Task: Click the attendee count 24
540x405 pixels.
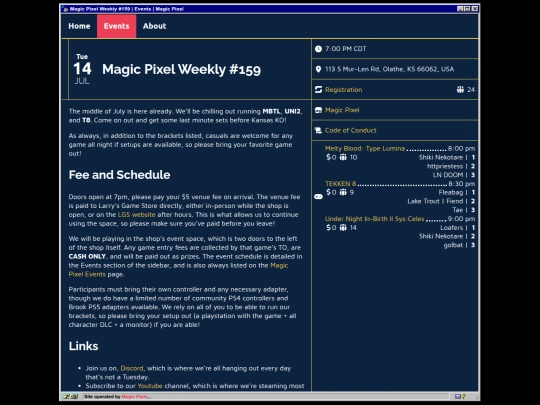Action: [x=471, y=90]
